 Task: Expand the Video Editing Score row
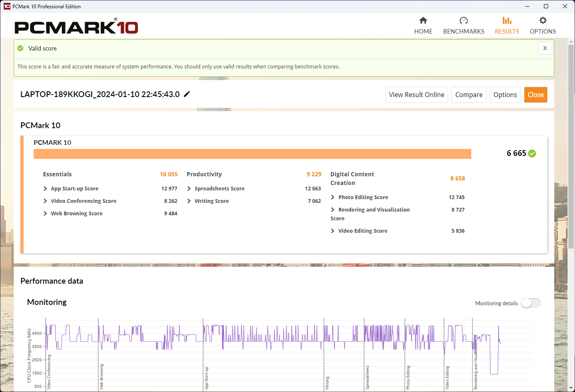point(333,231)
